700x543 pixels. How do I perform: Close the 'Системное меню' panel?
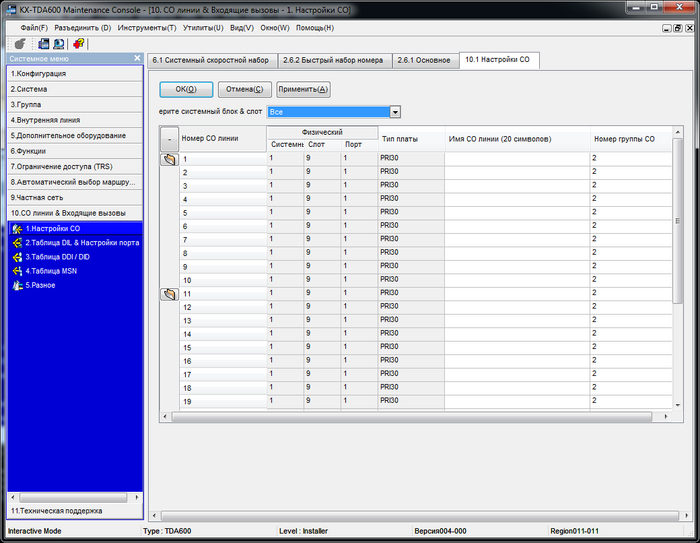137,59
